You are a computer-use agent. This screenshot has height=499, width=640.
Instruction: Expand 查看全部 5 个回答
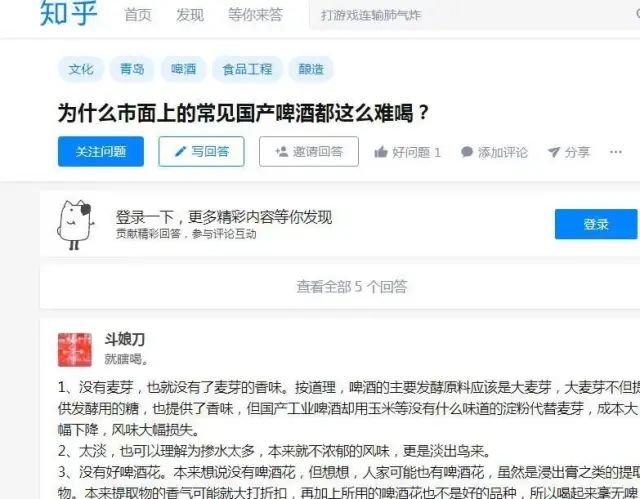click(x=352, y=286)
